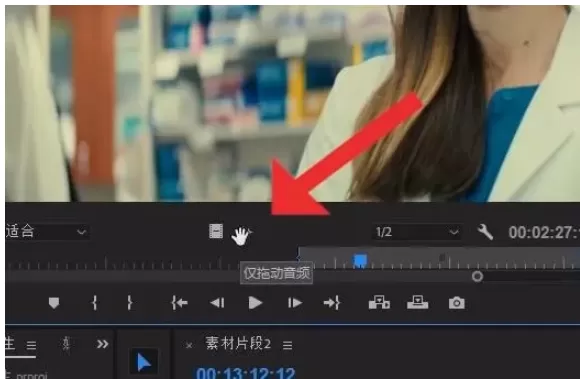Open the playback resolution dropdown showing 1/2
This screenshot has width=580, height=379.
417,232
